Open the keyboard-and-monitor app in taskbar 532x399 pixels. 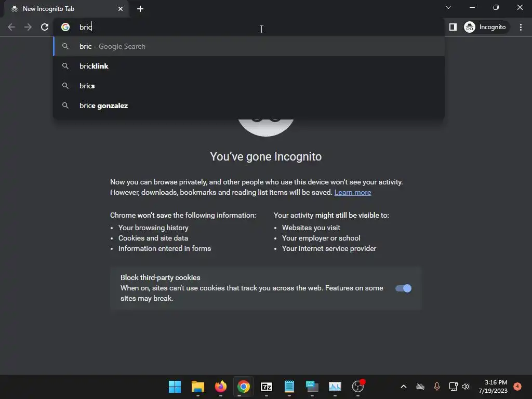(x=312, y=387)
